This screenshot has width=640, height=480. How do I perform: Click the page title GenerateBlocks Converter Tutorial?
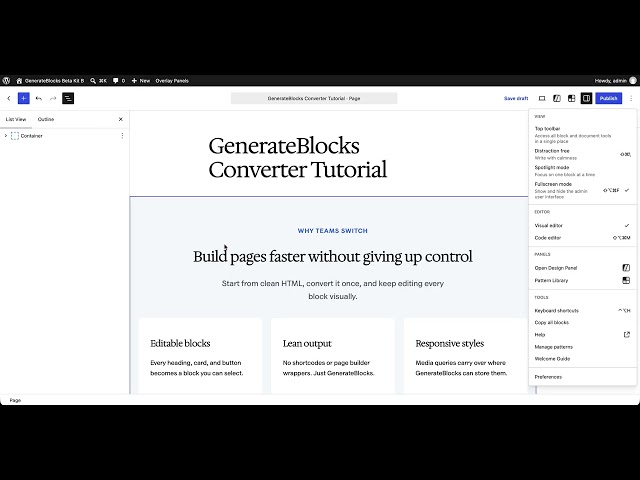click(x=298, y=158)
